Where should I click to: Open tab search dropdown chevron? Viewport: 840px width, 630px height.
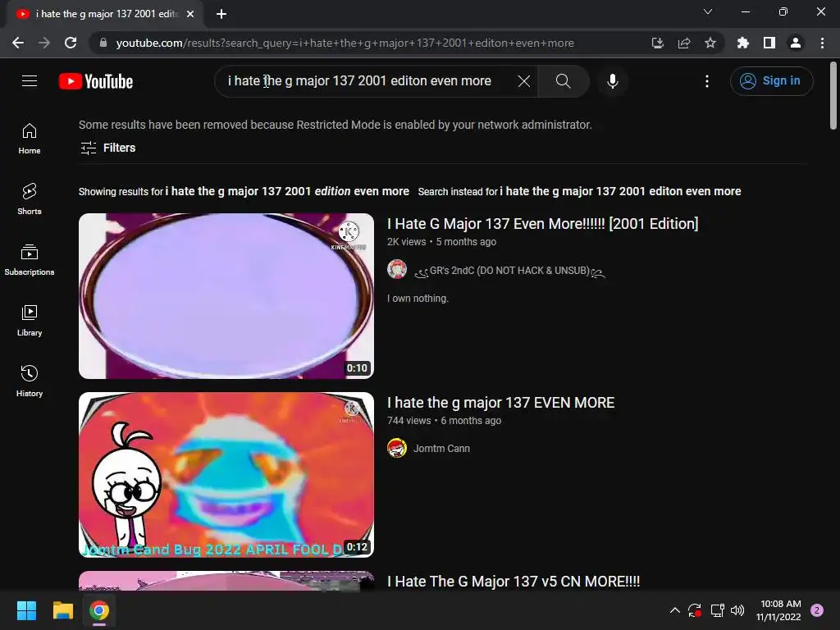[x=708, y=11]
